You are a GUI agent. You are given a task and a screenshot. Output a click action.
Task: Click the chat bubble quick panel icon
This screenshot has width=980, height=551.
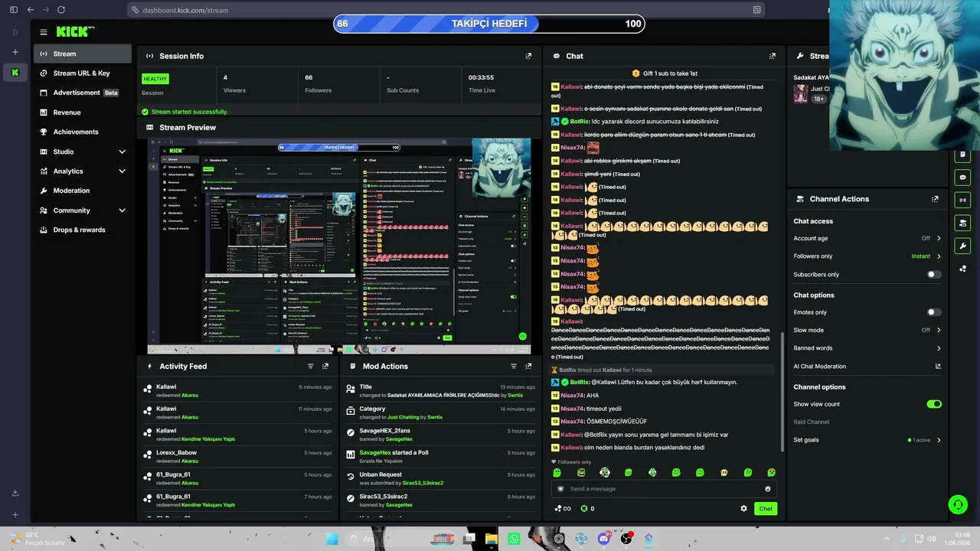point(963,178)
